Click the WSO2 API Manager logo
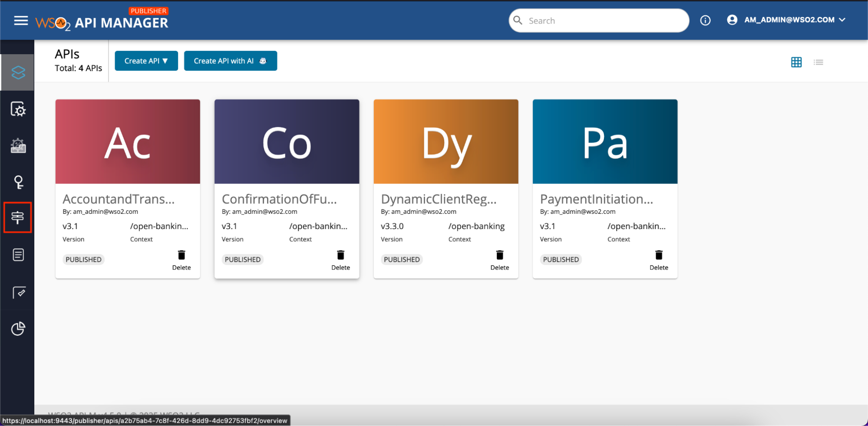The width and height of the screenshot is (868, 426). [102, 20]
